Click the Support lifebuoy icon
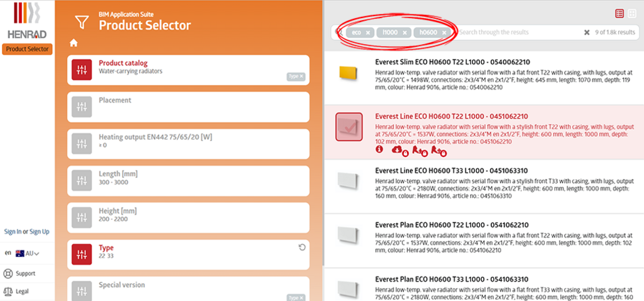The width and height of the screenshot is (644, 301). pyautogui.click(x=8, y=274)
